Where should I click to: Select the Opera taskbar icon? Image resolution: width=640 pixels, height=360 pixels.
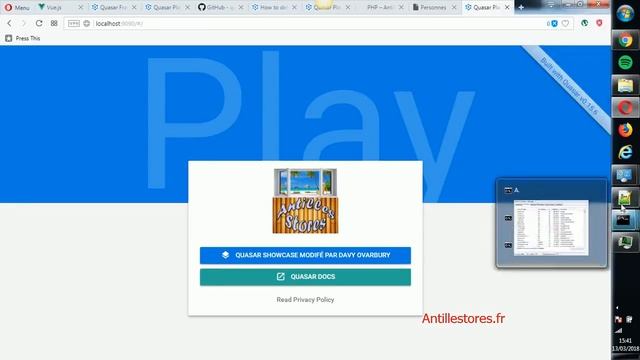click(x=625, y=108)
